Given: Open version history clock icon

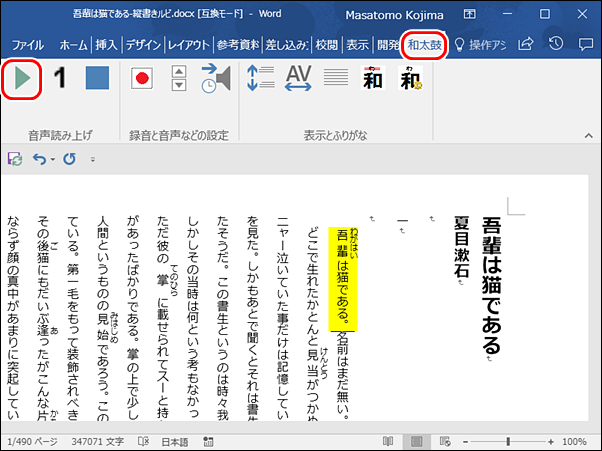Looking at the screenshot, I should coord(556,44).
